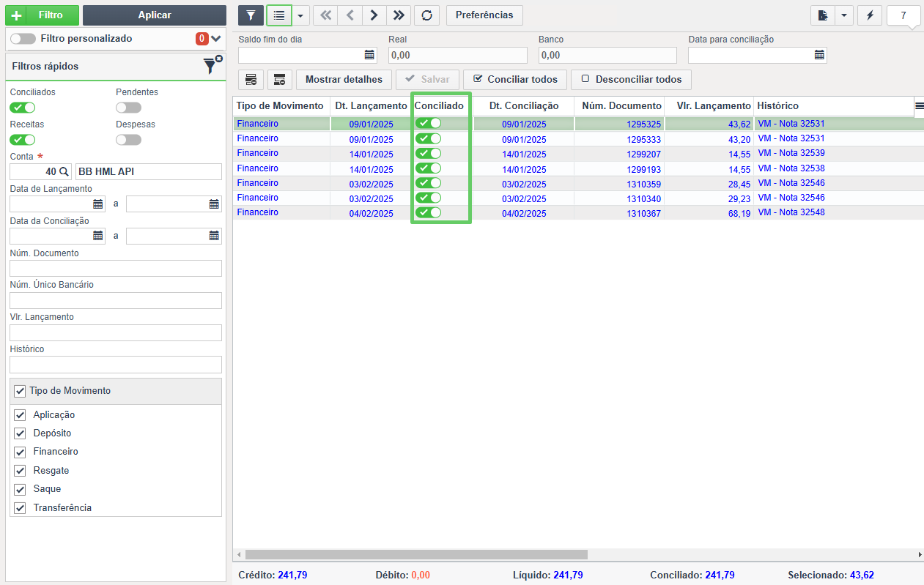Toggle the Pendentes switch
The height and width of the screenshot is (585, 924).
(x=128, y=108)
